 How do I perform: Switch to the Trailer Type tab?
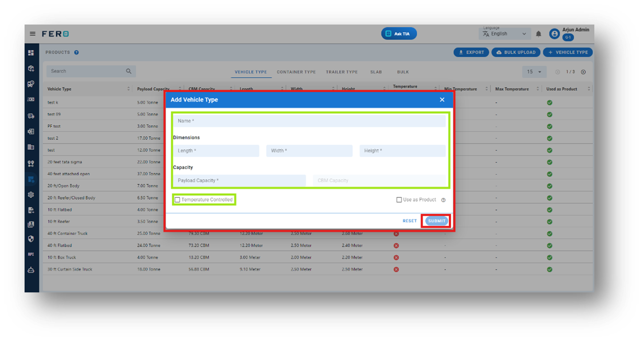[x=342, y=72]
